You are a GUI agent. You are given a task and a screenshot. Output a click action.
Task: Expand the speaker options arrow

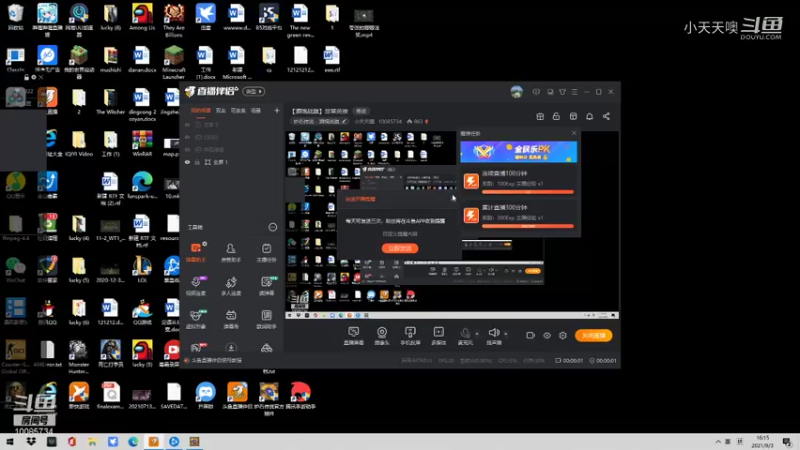[x=506, y=334]
